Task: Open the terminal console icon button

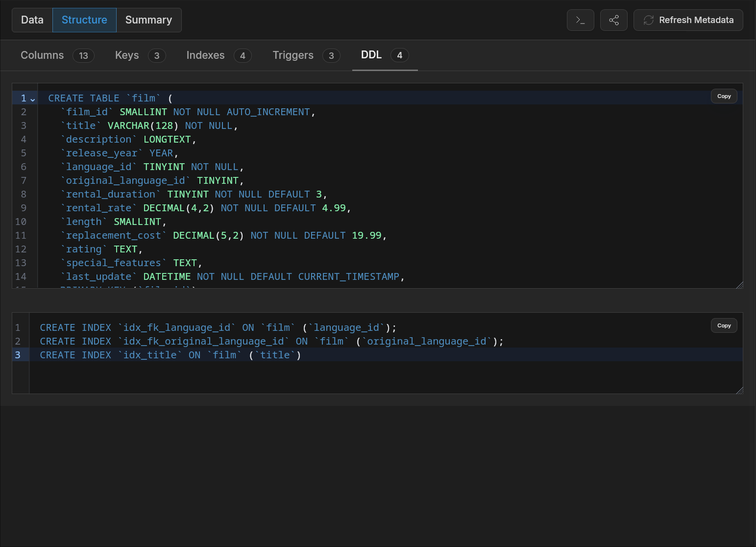Action: pos(580,20)
